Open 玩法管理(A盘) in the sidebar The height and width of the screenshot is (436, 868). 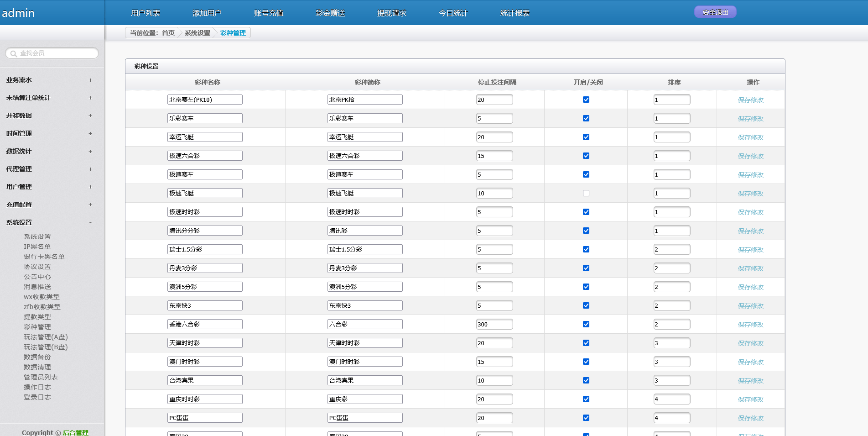46,337
